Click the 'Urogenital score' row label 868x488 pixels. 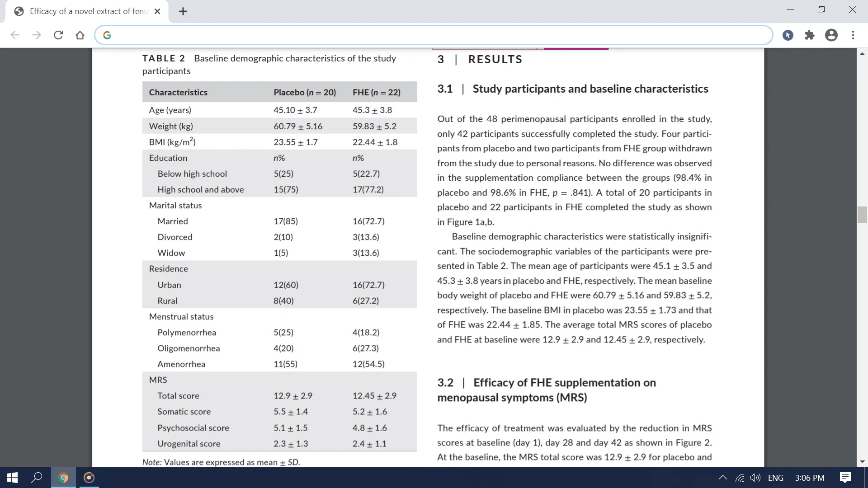click(189, 443)
